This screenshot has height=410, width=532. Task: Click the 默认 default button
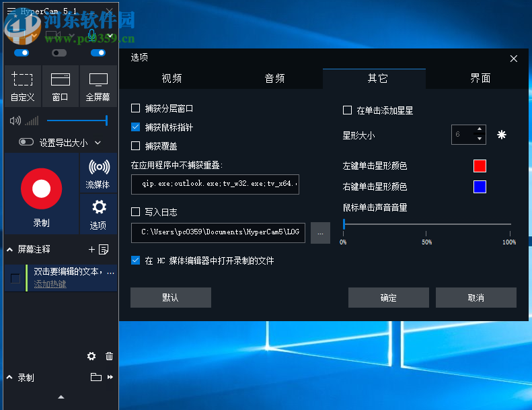(171, 298)
